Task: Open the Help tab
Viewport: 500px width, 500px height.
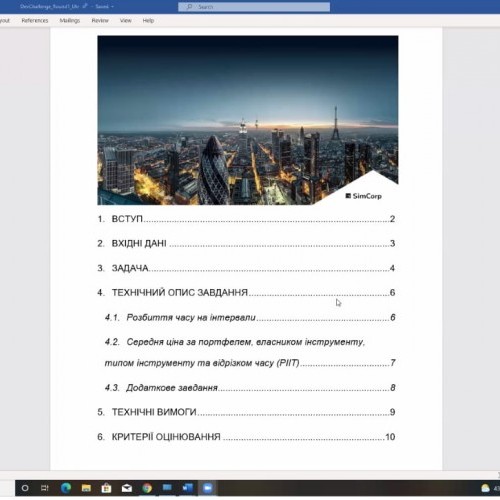Action: (148, 21)
